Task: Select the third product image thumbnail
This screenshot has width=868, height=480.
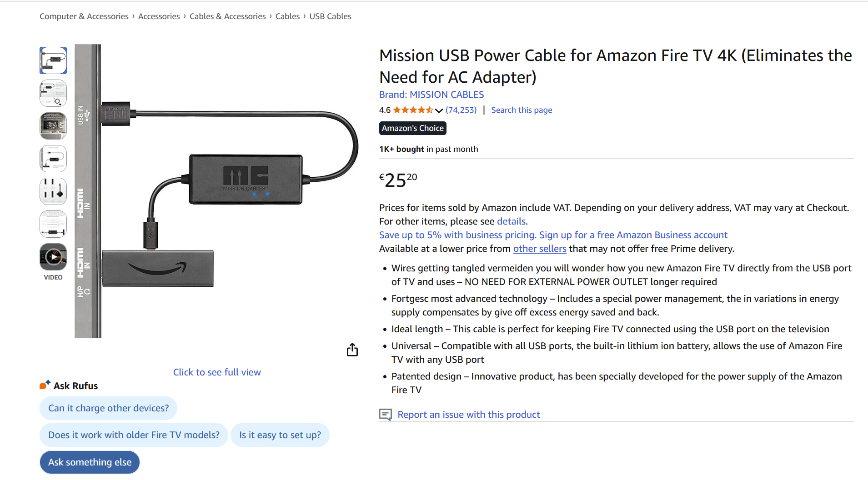Action: click(x=53, y=126)
